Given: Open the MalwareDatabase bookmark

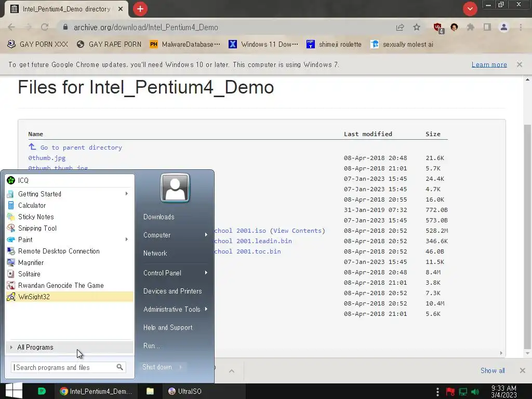Looking at the screenshot, I should coord(185,45).
